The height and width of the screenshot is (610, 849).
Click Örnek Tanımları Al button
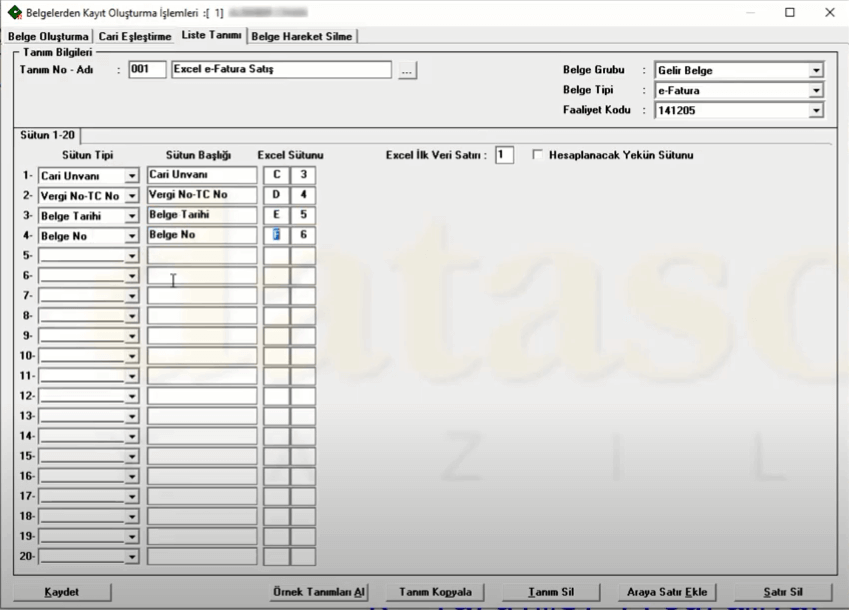coord(320,592)
